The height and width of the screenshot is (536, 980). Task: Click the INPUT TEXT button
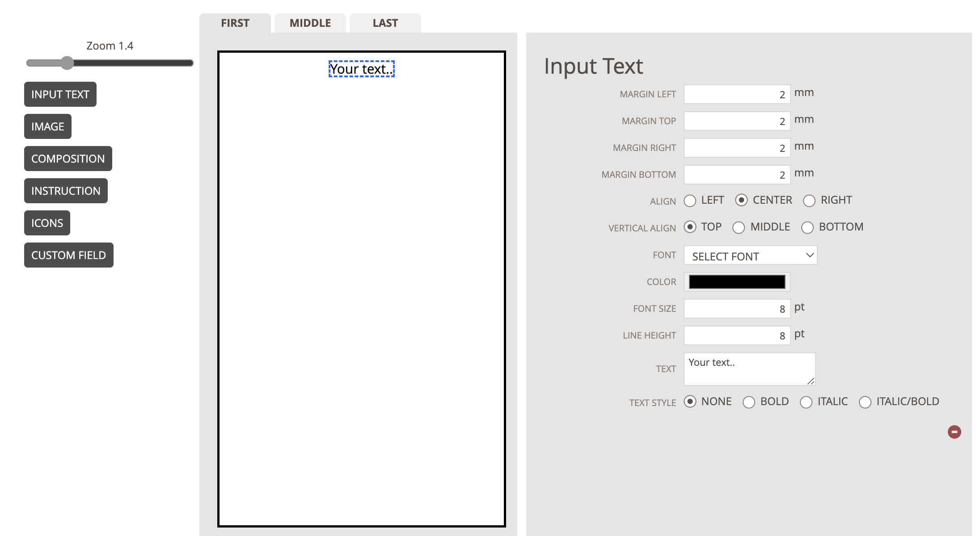(x=60, y=94)
